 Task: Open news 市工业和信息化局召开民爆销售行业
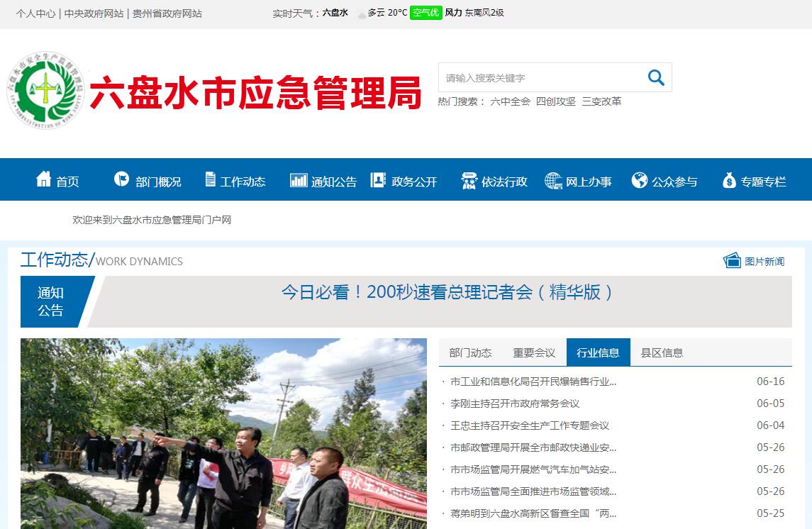[x=533, y=382]
